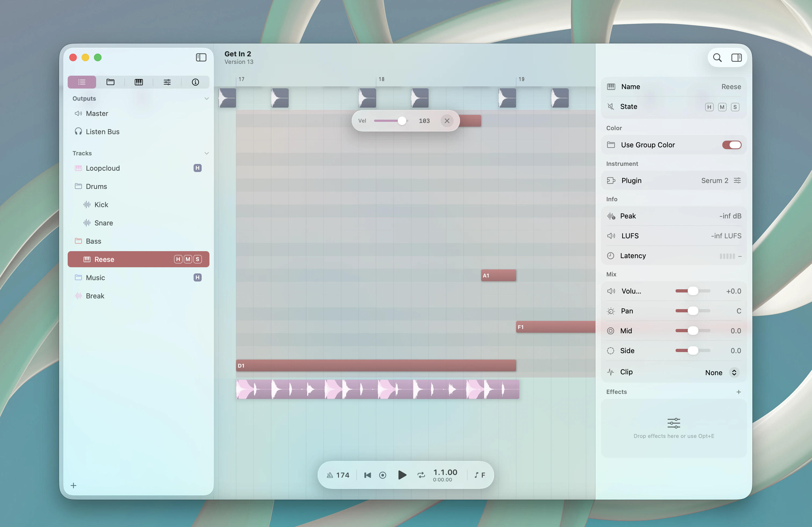Click the velocity value 103
This screenshot has width=812, height=527.
424,121
